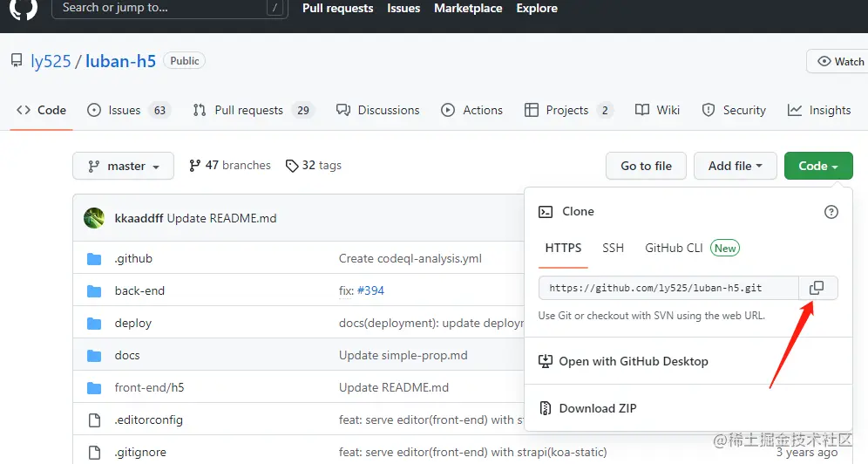Viewport: 868px width, 464px height.
Task: Click the Watch button
Action: pyautogui.click(x=838, y=61)
